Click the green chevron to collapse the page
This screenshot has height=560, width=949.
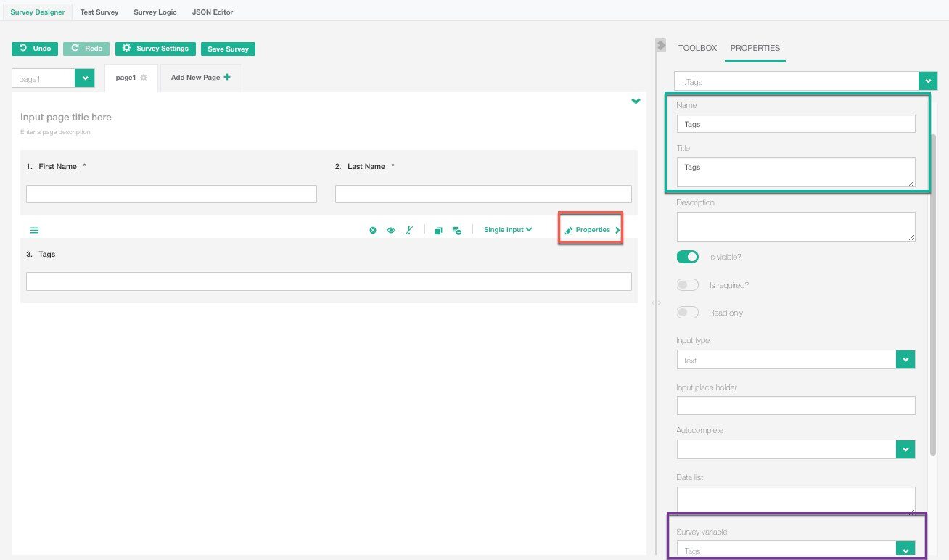[x=636, y=102]
